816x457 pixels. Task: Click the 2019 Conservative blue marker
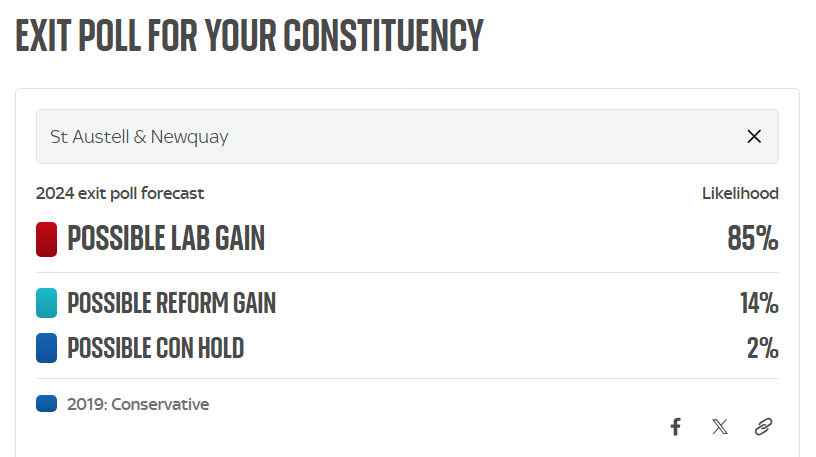pyautogui.click(x=46, y=404)
